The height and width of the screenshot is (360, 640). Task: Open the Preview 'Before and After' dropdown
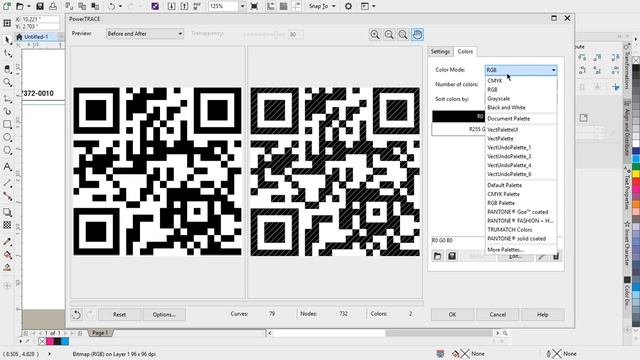[x=145, y=34]
